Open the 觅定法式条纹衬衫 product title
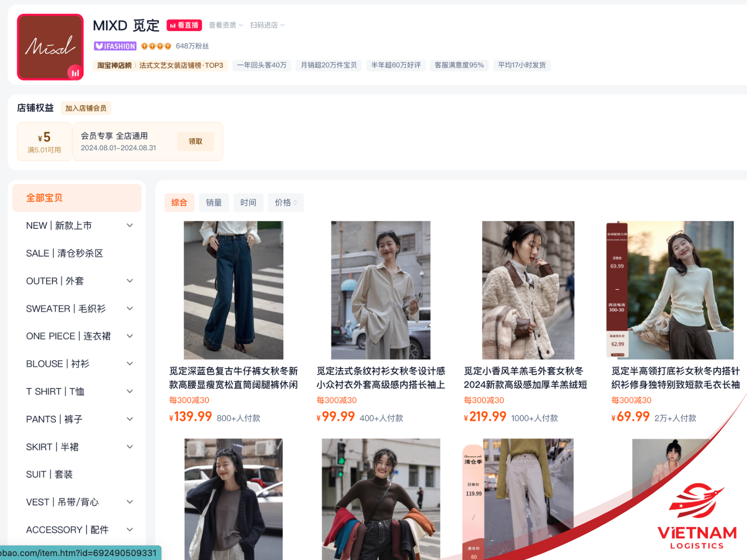Screen dimensions: 747x560 pyautogui.click(x=381, y=378)
